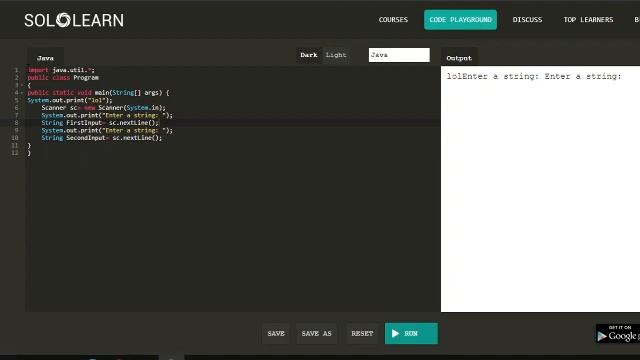Click the play icon on Run
The width and height of the screenshot is (640, 360).
395,333
